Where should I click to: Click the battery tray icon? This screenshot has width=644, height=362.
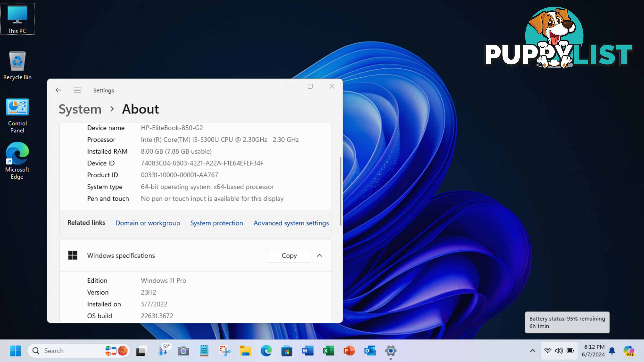571,351
